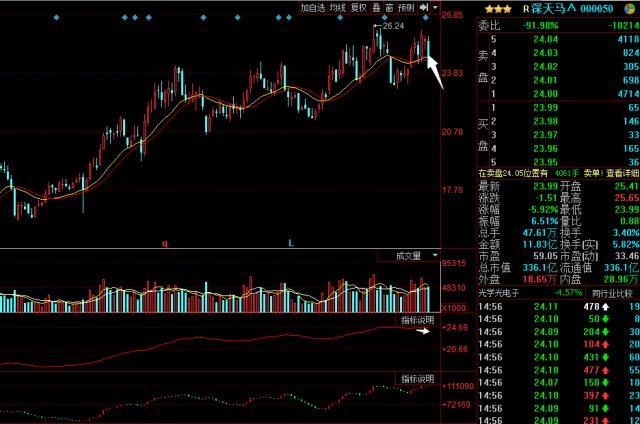Click the 内盘 value 28.96万
The width and height of the screenshot is (640, 424).
click(624, 279)
